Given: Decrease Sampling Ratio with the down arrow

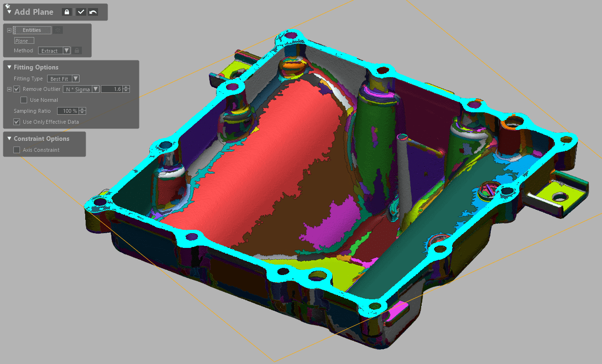Looking at the screenshot, I should (83, 113).
